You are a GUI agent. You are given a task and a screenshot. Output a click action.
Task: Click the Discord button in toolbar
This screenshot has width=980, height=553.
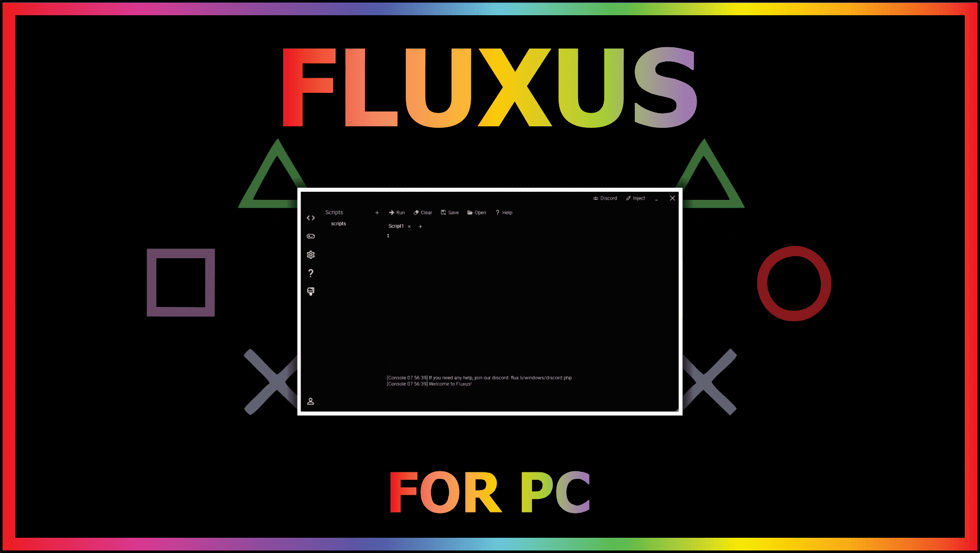tap(605, 198)
